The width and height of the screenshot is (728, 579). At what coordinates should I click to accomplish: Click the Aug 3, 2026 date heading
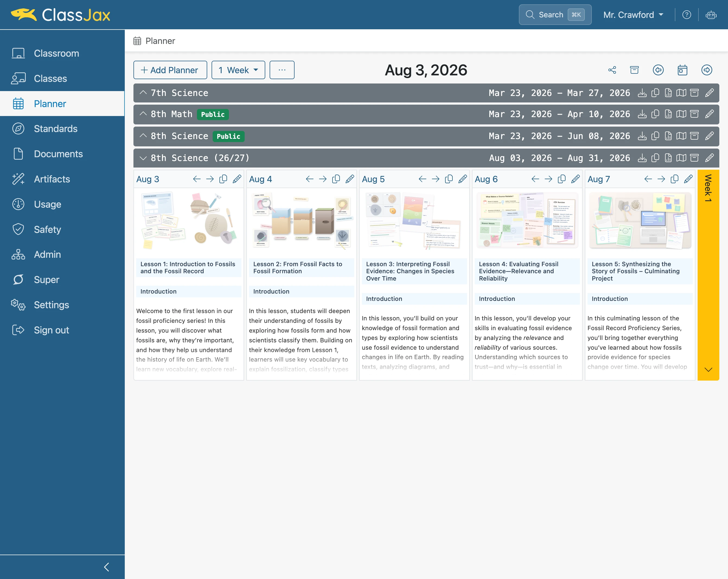[x=426, y=70]
